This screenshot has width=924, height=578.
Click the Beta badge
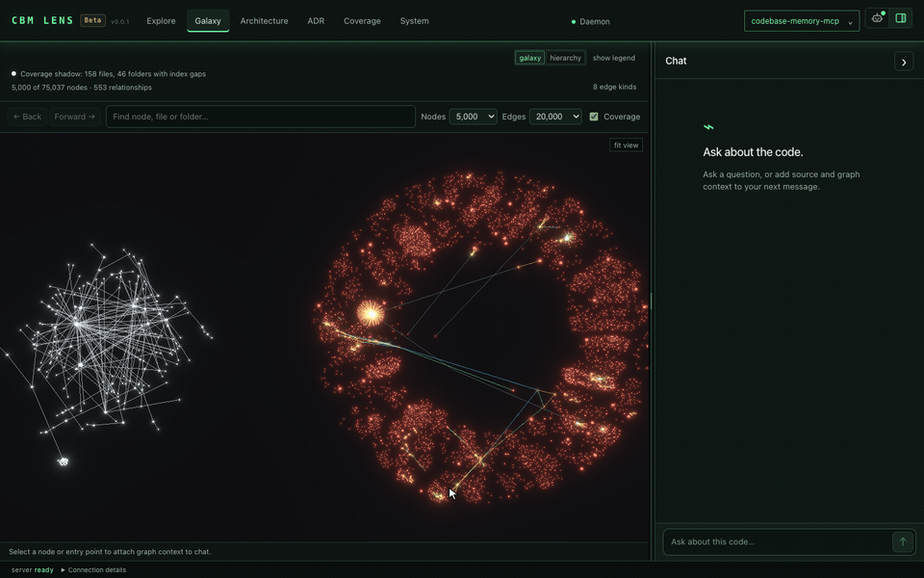92,20
